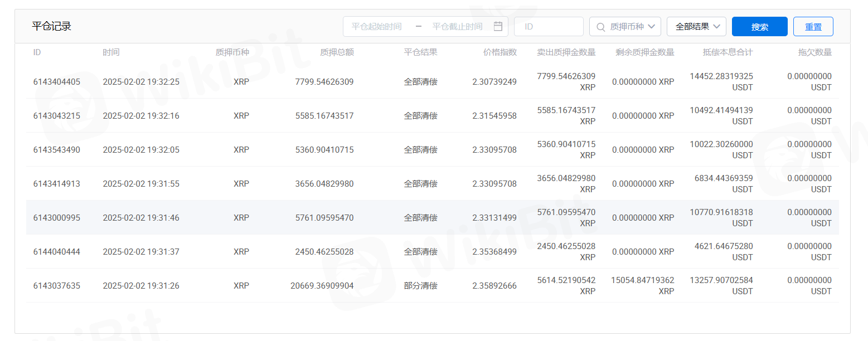
Task: Select row with ID 6143404405
Action: coord(57,82)
